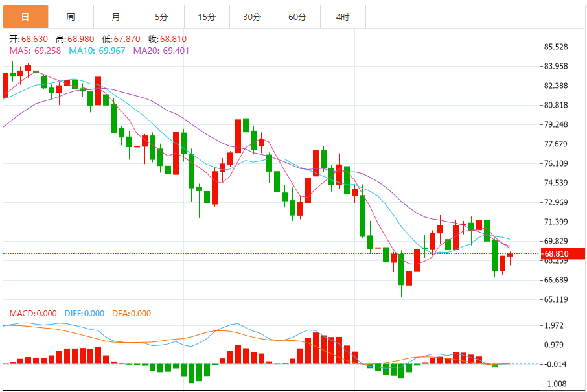Open the 15分 timeframe tab

coord(207,16)
